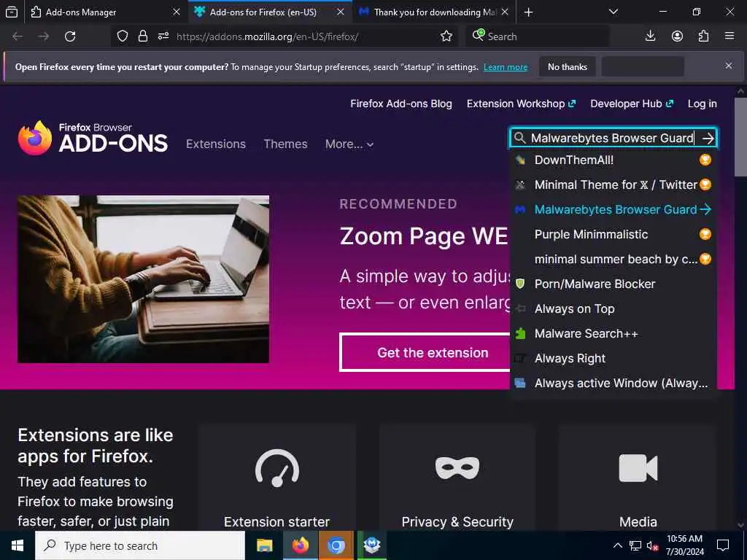
Task: Click the Firefox View icon
Action: click(x=12, y=12)
